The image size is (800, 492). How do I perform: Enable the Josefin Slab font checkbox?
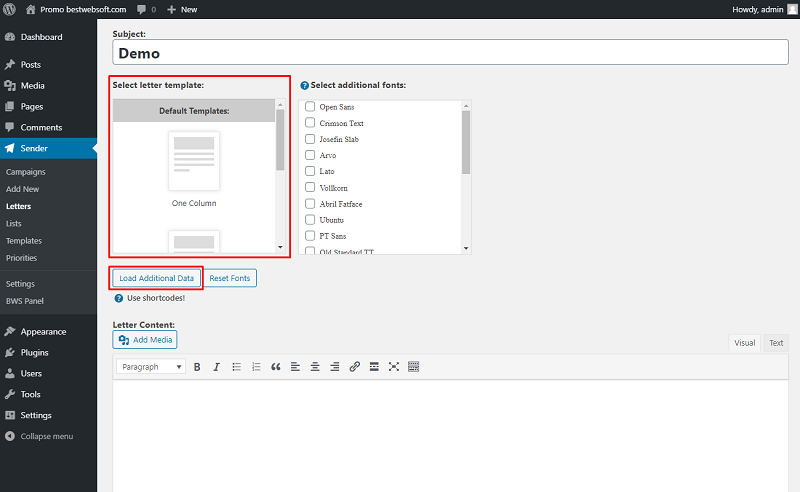pyautogui.click(x=310, y=139)
